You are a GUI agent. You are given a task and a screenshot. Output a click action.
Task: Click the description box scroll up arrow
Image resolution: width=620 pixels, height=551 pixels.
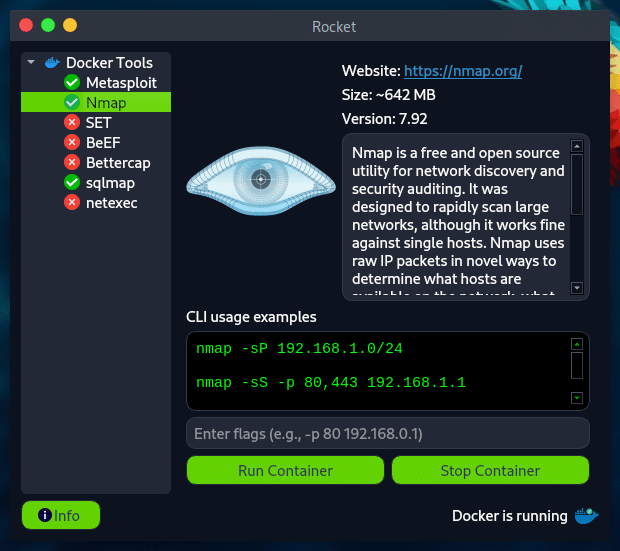(x=577, y=146)
